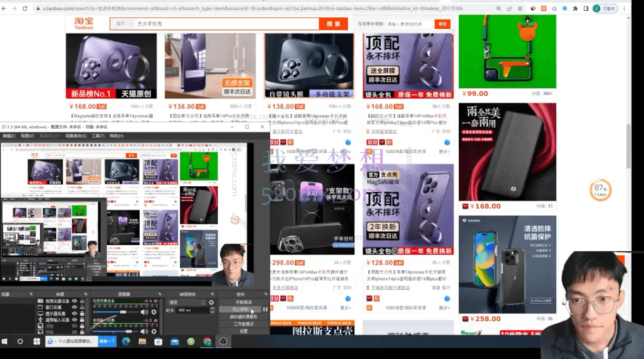Open transition properties gear

[x=212, y=302]
